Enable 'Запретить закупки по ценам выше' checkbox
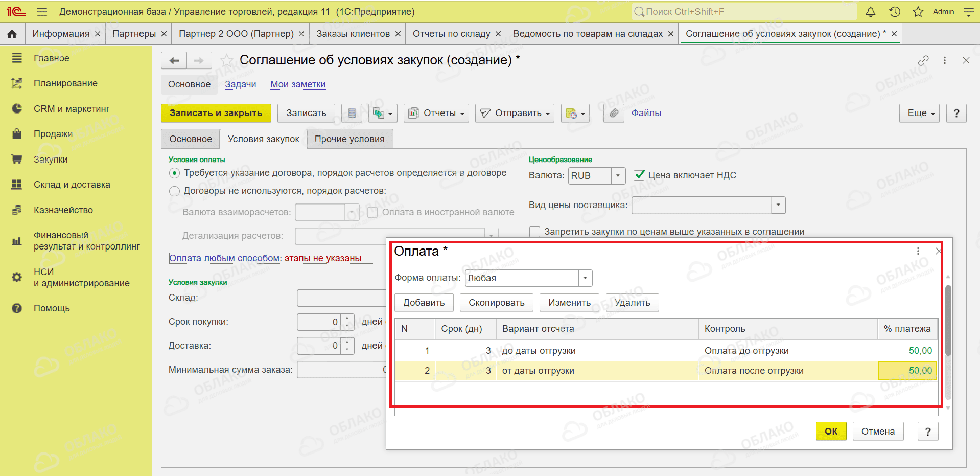Viewport: 980px width, 476px height. (x=535, y=232)
